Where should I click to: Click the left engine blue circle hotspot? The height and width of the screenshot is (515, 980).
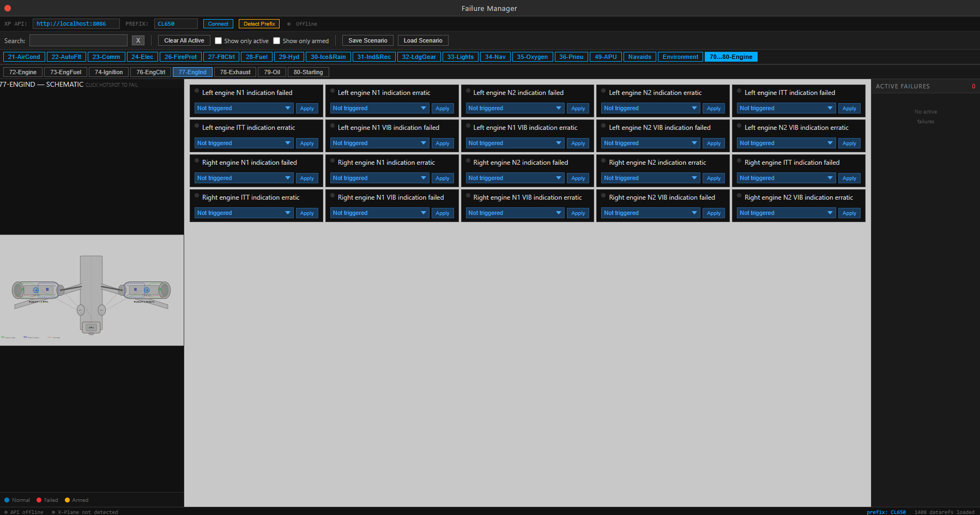pos(36,290)
